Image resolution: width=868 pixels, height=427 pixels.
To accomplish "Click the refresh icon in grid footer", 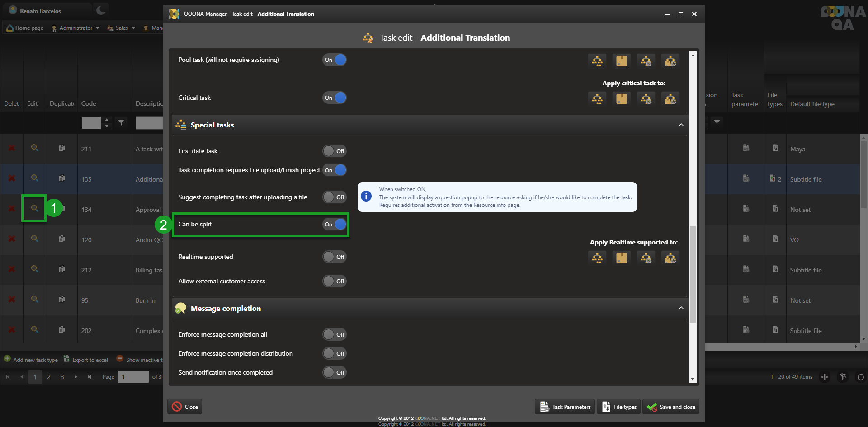I will (860, 377).
